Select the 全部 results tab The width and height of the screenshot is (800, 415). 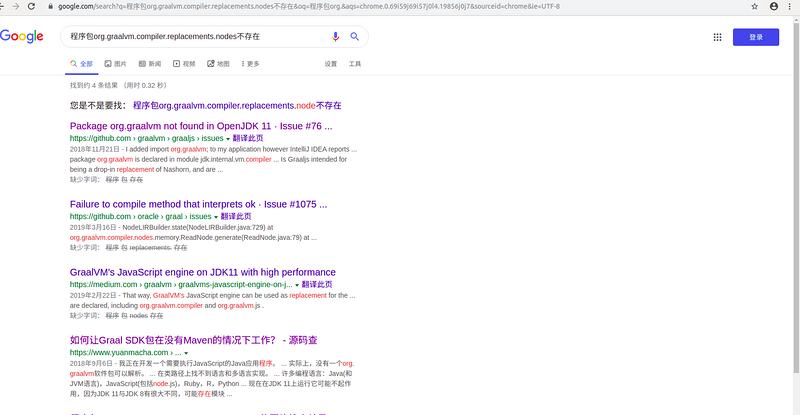(82, 64)
